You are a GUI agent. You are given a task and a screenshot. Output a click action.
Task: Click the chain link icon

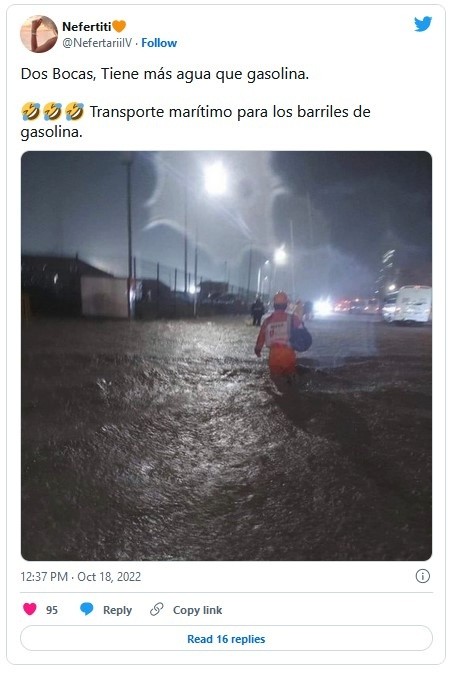(157, 609)
